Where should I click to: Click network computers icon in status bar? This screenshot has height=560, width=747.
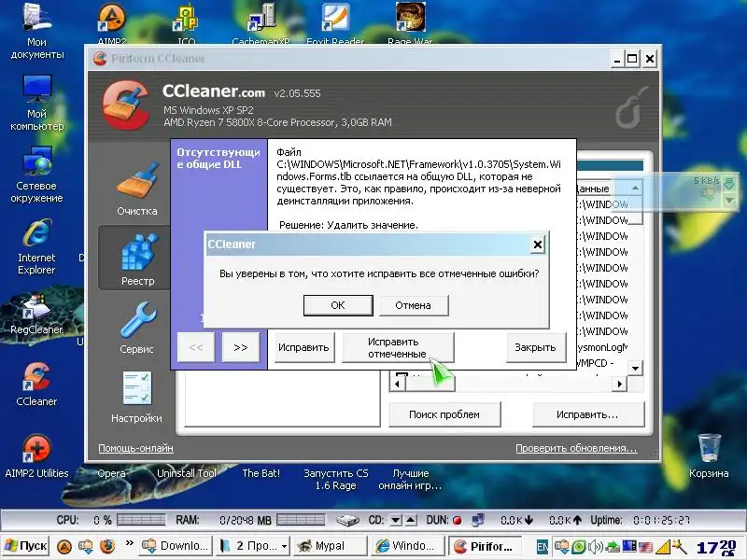478,520
